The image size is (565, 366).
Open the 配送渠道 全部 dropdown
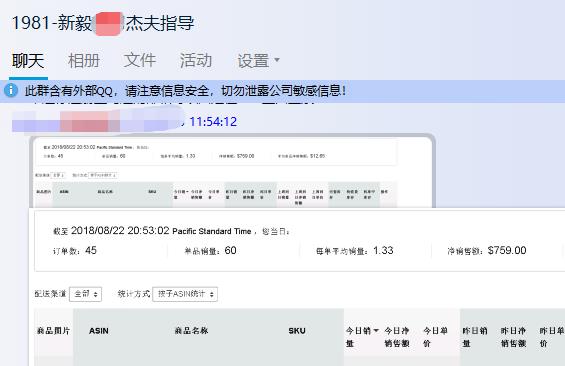[85, 294]
